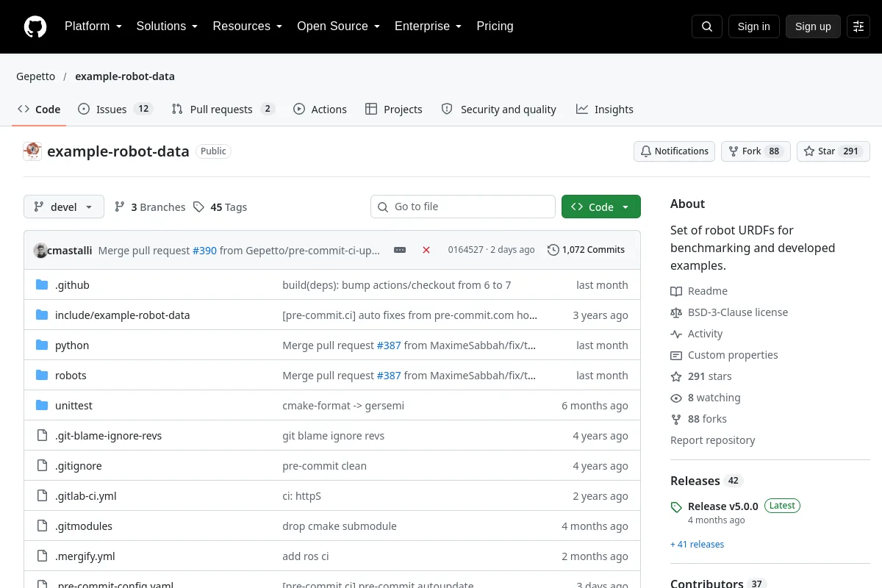
Task: Click file icon for .gitignore
Action: click(x=42, y=466)
